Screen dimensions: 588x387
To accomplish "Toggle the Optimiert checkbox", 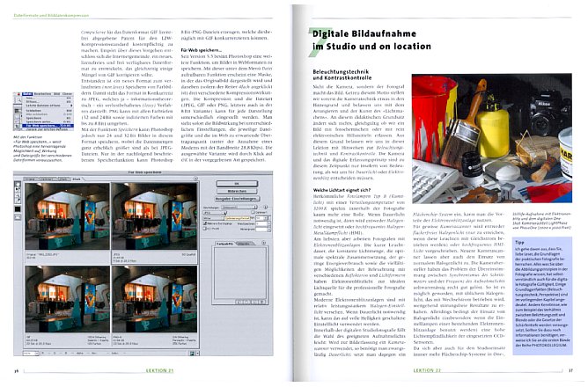I will pyautogui.click(x=253, y=213).
